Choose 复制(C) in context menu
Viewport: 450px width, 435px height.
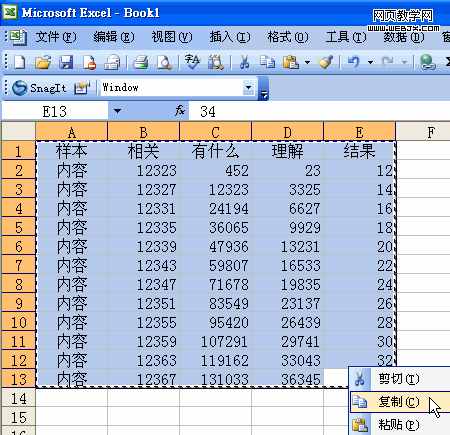tap(400, 402)
